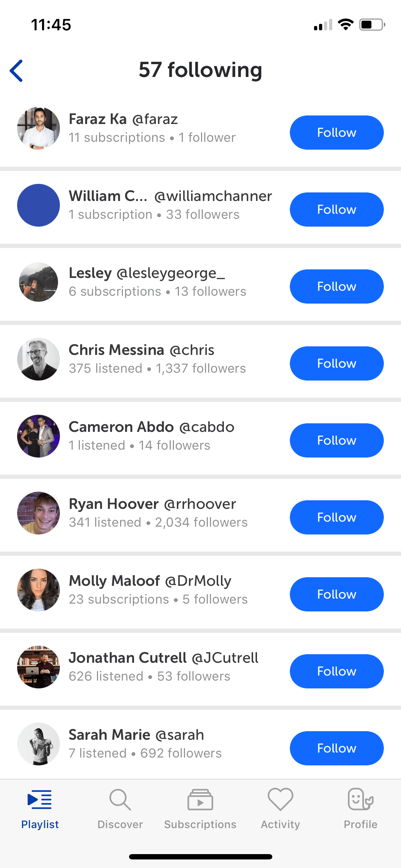Open the Subscriptions tab icon
This screenshot has width=401, height=868.
click(x=200, y=800)
